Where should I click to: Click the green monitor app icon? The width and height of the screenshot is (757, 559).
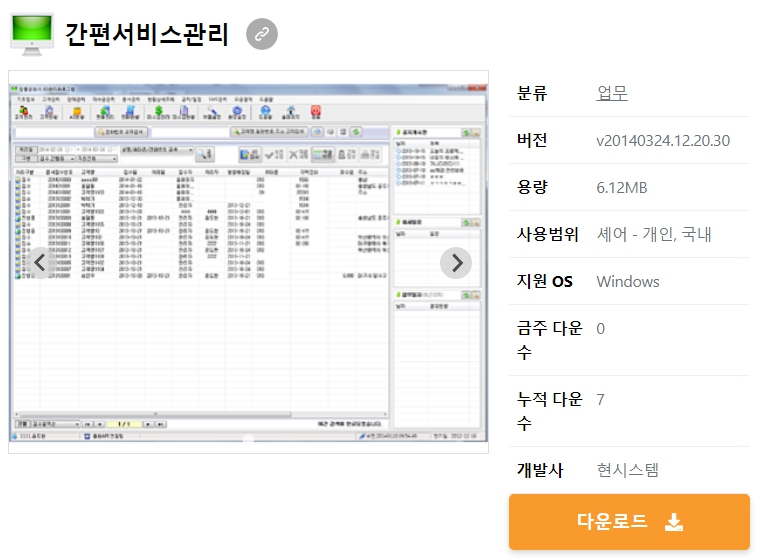[32, 34]
